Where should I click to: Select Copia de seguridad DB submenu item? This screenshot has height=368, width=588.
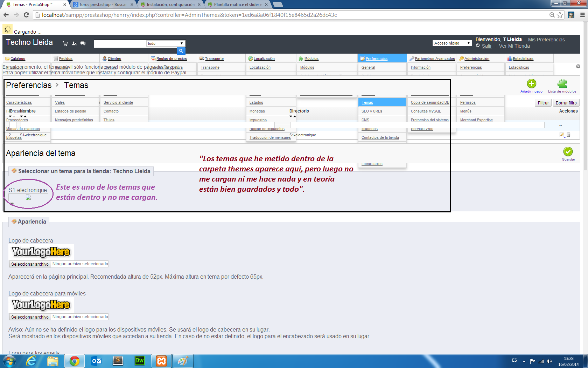pos(430,102)
